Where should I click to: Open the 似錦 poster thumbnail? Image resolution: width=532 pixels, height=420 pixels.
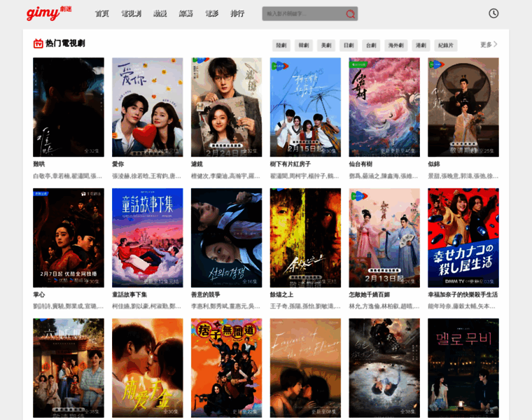point(463,107)
